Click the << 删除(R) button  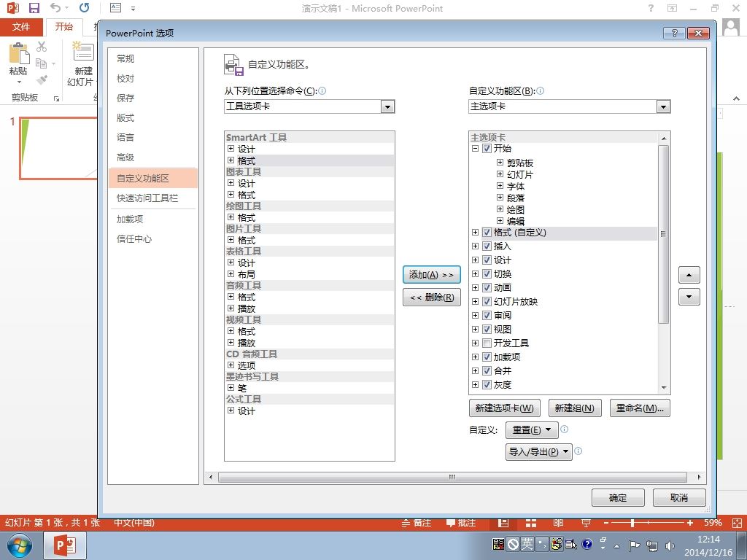pyautogui.click(x=432, y=297)
